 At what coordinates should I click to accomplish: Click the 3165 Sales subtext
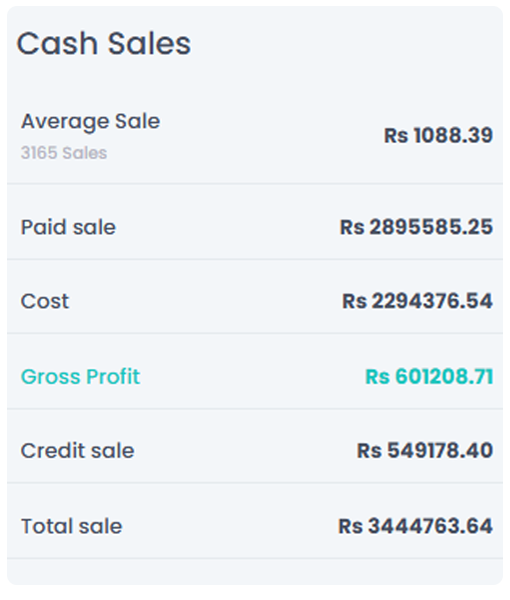[x=64, y=153]
